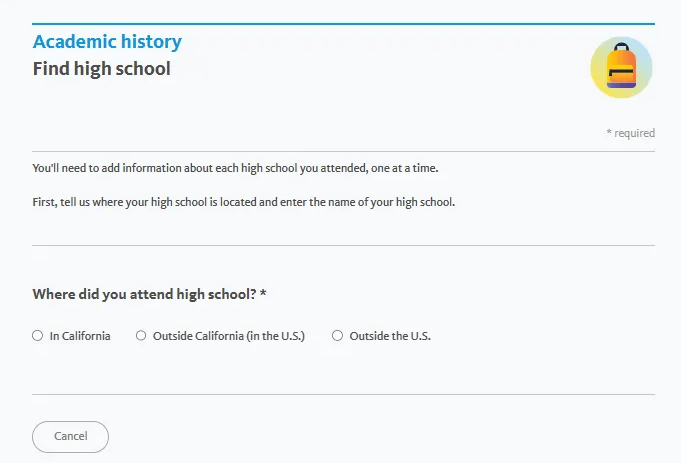The height and width of the screenshot is (463, 681).
Task: Click the divider line above the high school question
Action: pos(343,245)
